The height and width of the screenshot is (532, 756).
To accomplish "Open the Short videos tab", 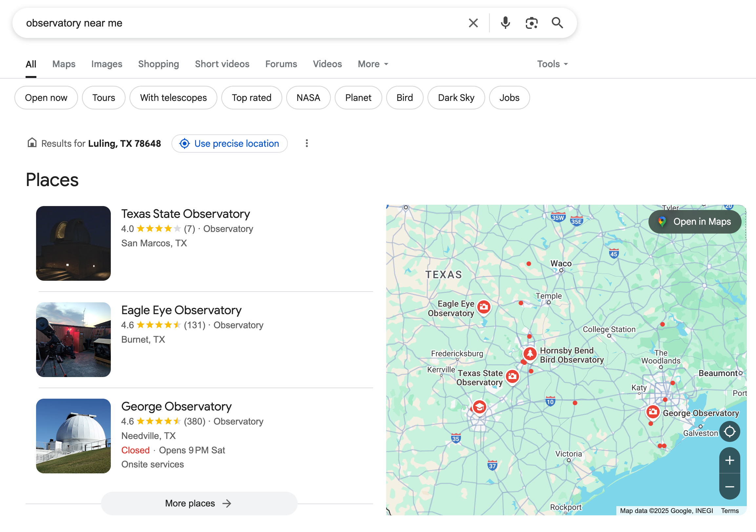I will tap(222, 64).
